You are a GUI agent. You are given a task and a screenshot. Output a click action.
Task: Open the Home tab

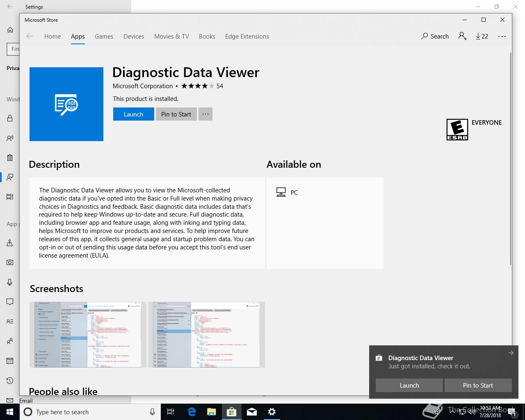(x=52, y=36)
